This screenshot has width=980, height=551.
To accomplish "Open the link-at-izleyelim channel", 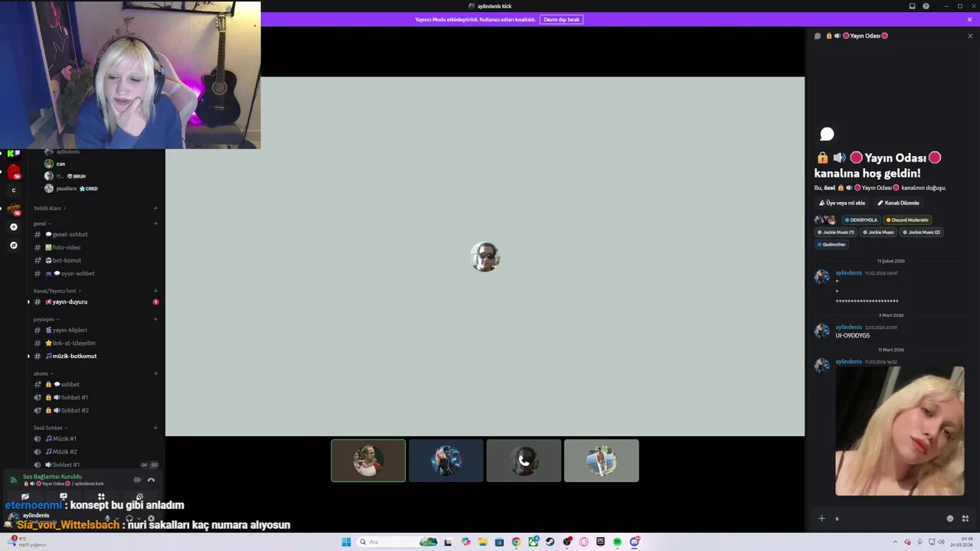I will pos(69,343).
